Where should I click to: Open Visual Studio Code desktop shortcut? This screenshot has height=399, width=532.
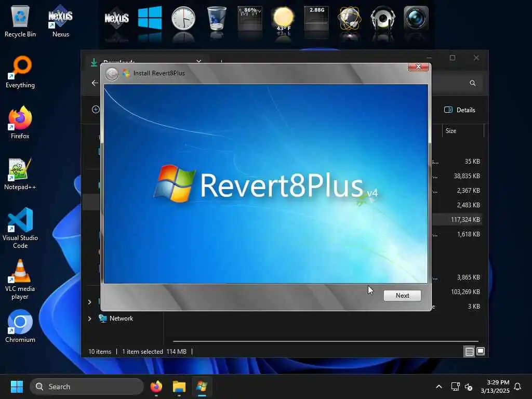(20, 228)
